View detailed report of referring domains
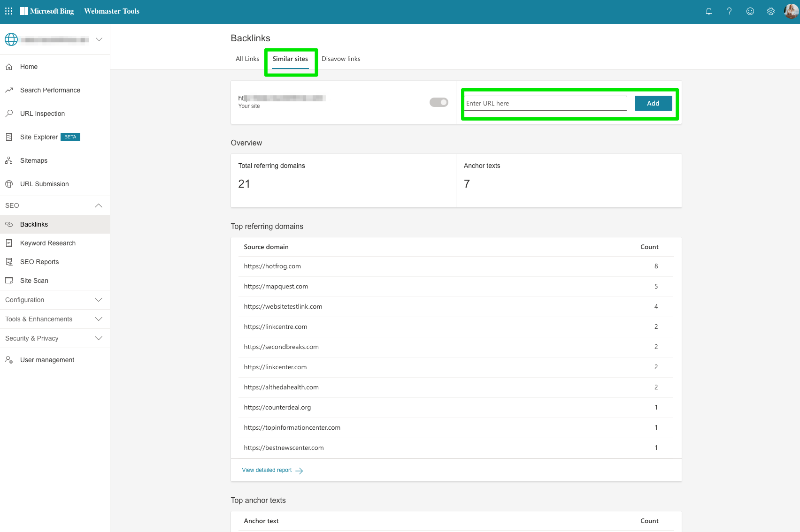This screenshot has width=800, height=532. [266, 470]
